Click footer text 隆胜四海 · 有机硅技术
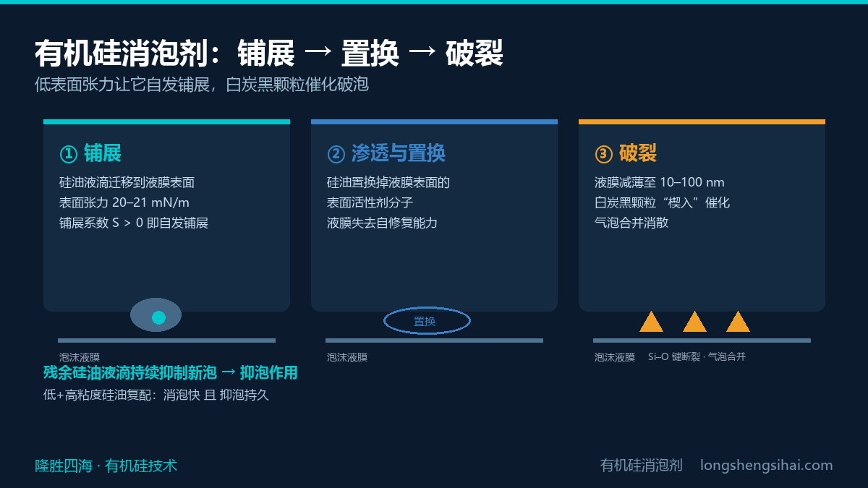 click(x=106, y=466)
